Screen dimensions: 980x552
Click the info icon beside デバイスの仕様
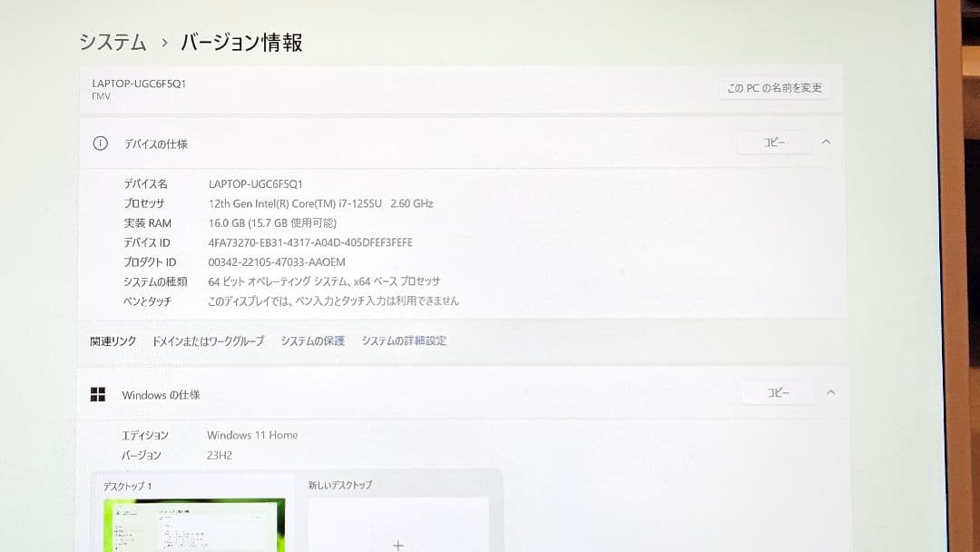(100, 143)
